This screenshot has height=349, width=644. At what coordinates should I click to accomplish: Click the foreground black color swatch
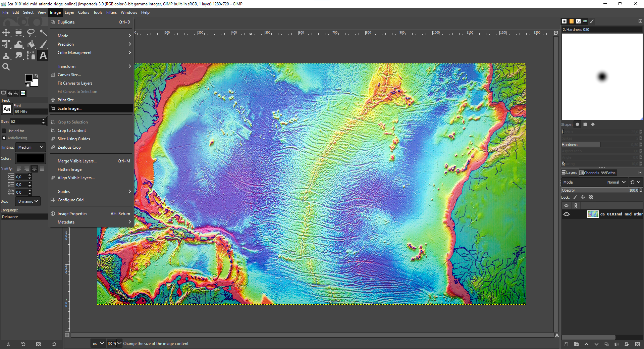[29, 78]
